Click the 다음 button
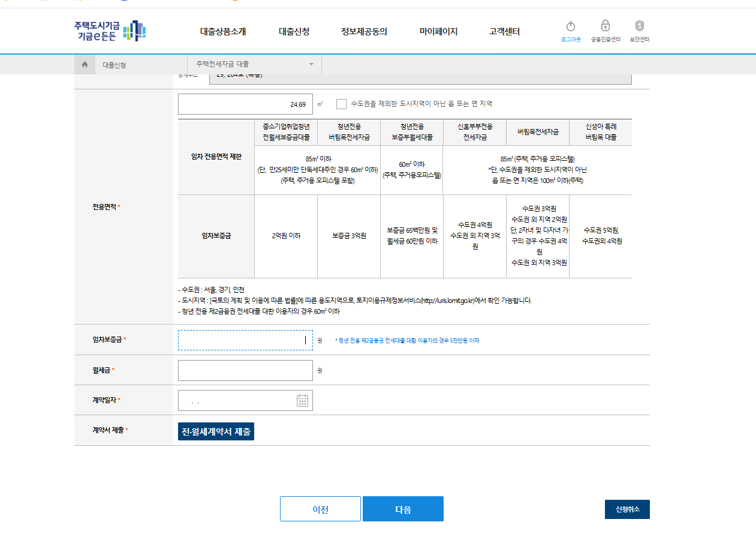Viewport: 756px width, 549px height. (x=403, y=509)
